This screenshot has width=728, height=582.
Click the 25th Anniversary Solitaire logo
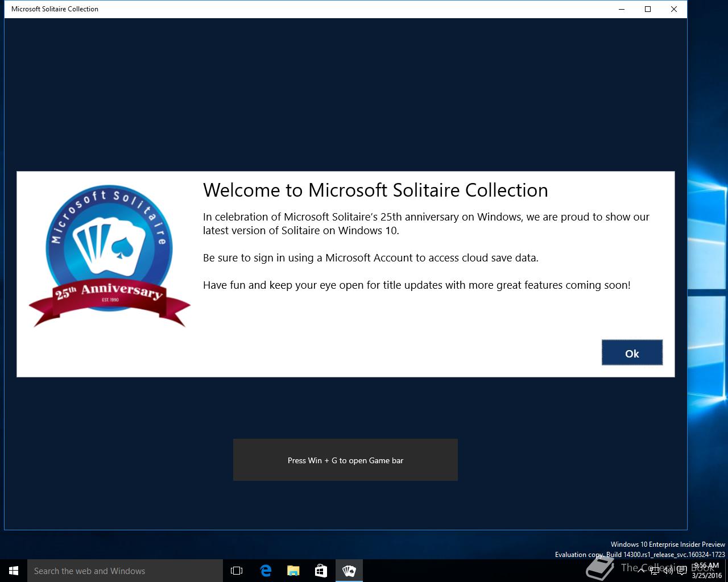(x=109, y=257)
